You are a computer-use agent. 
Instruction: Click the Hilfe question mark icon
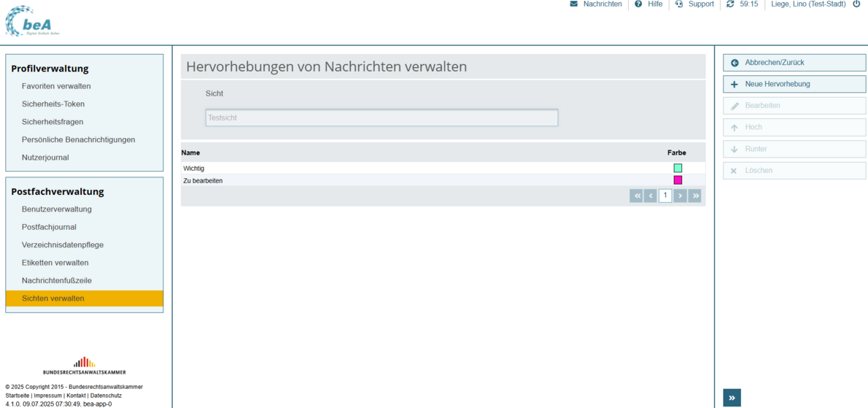[638, 4]
